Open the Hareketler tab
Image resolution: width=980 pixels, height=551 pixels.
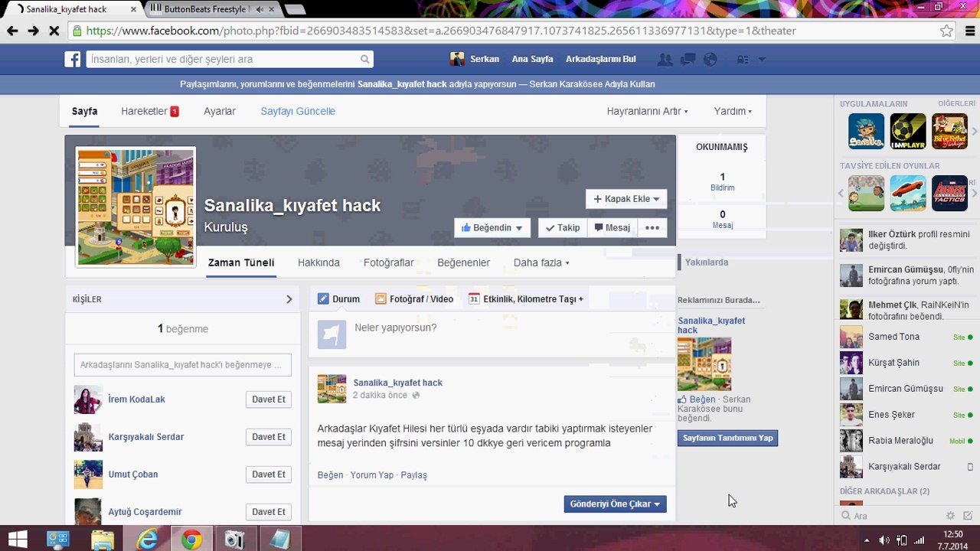coord(149,111)
